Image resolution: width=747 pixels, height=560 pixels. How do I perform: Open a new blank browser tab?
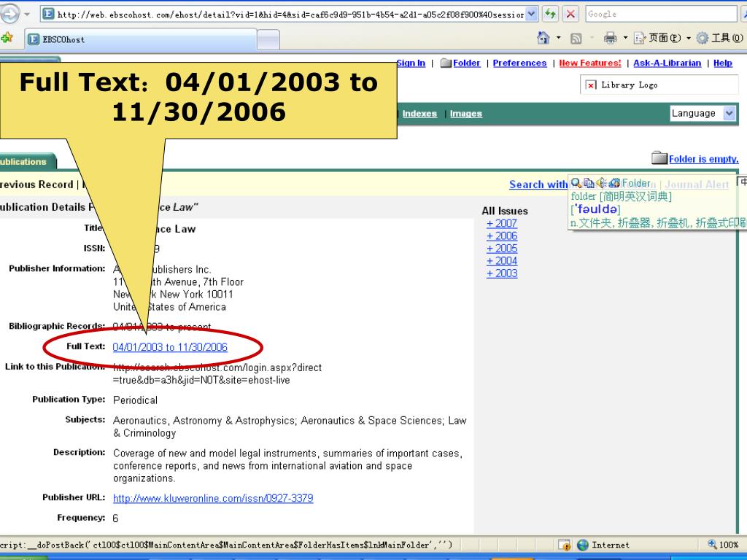pyautogui.click(x=268, y=39)
